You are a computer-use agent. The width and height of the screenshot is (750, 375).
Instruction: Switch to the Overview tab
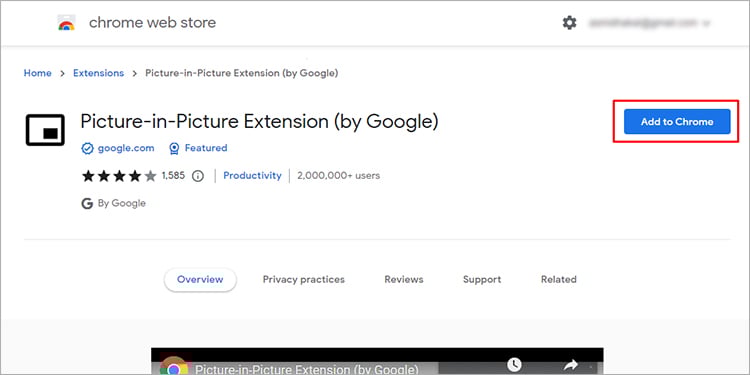200,279
